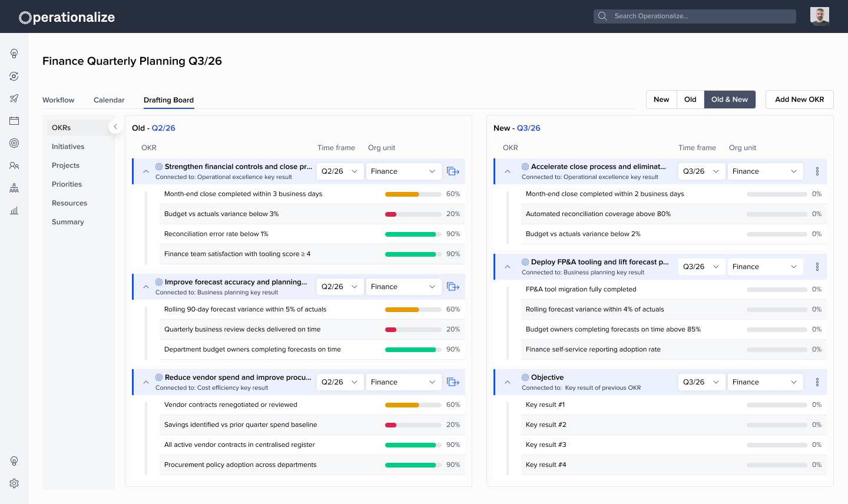Open more options for 'Accelerate close process' OKR
Image resolution: width=848 pixels, height=504 pixels.
817,171
